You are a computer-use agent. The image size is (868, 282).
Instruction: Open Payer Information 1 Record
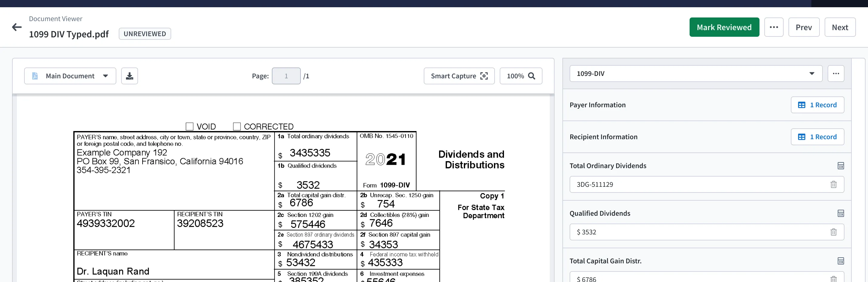(x=817, y=105)
